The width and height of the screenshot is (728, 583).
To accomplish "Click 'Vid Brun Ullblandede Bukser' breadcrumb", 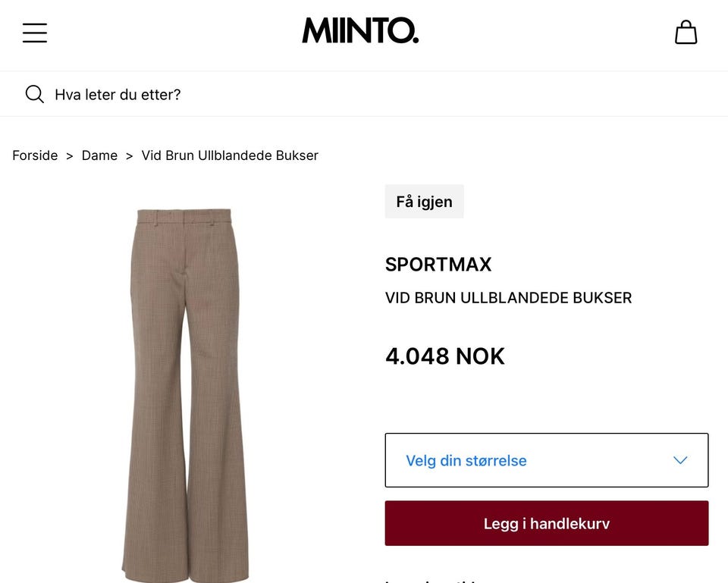I will (x=230, y=155).
